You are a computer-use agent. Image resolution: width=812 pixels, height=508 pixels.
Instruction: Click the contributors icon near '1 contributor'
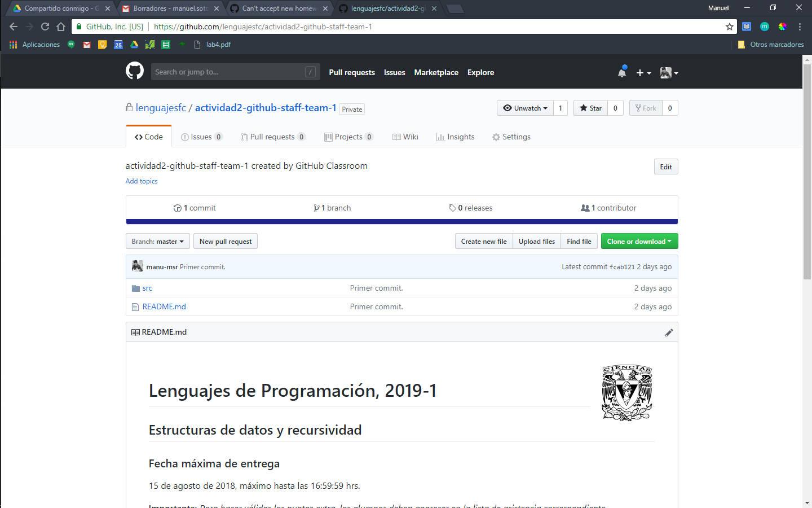click(x=585, y=208)
